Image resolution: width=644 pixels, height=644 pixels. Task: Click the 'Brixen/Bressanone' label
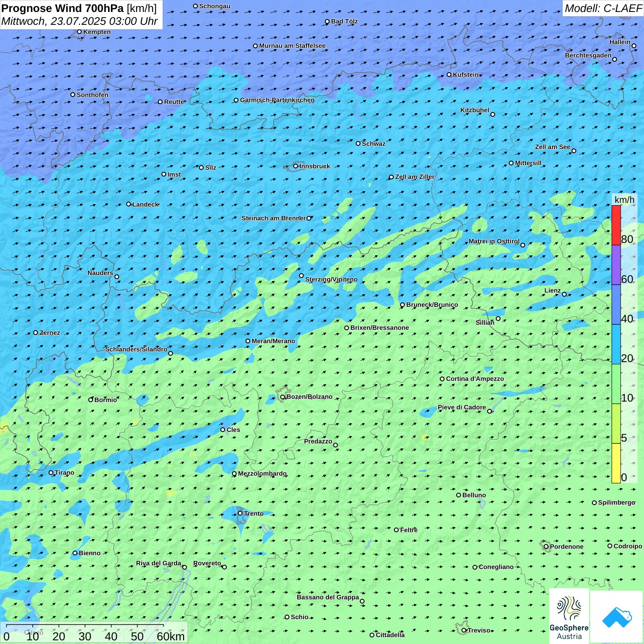[x=380, y=328]
